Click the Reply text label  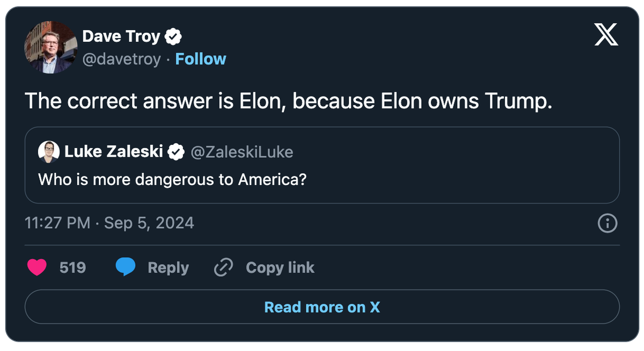169,267
